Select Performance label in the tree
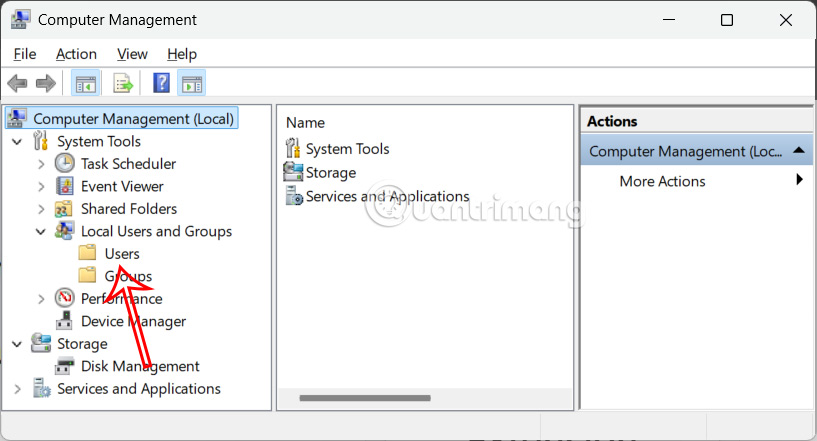The width and height of the screenshot is (817, 441). pyautogui.click(x=121, y=299)
